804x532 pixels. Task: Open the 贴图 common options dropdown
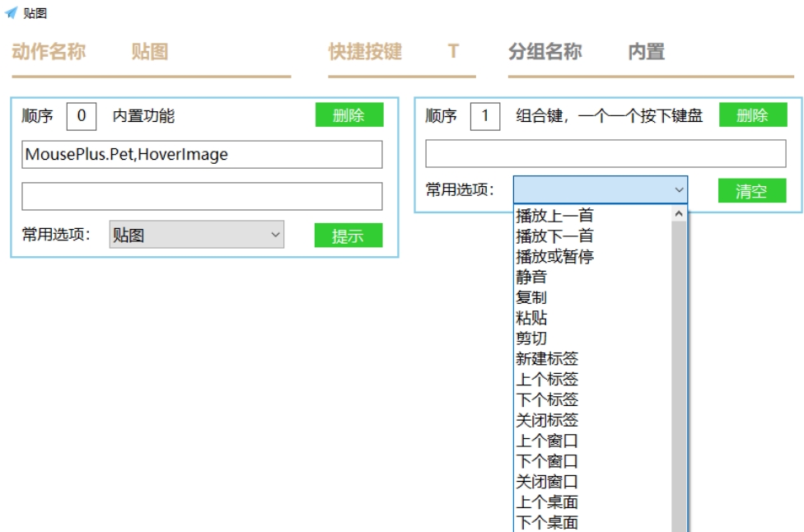click(x=196, y=236)
